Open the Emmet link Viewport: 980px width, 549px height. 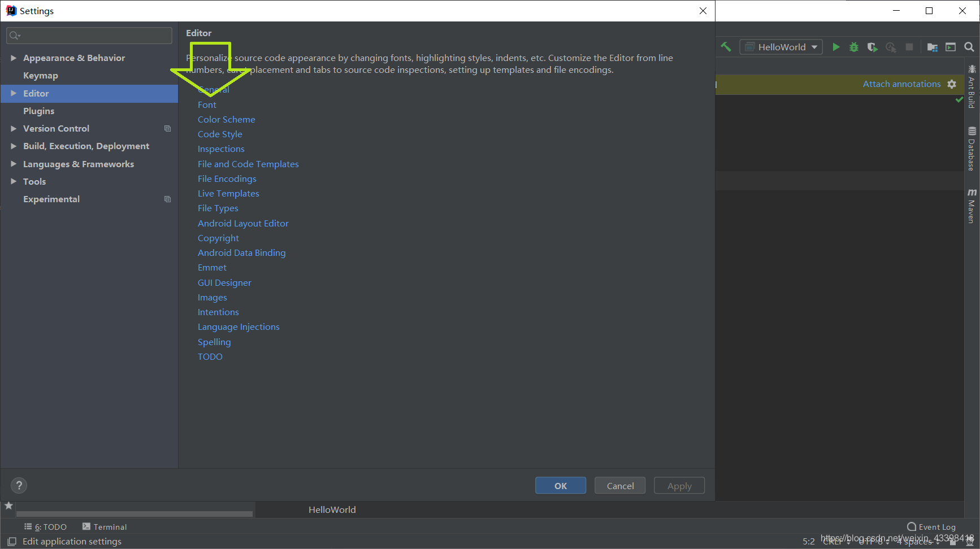[212, 268]
